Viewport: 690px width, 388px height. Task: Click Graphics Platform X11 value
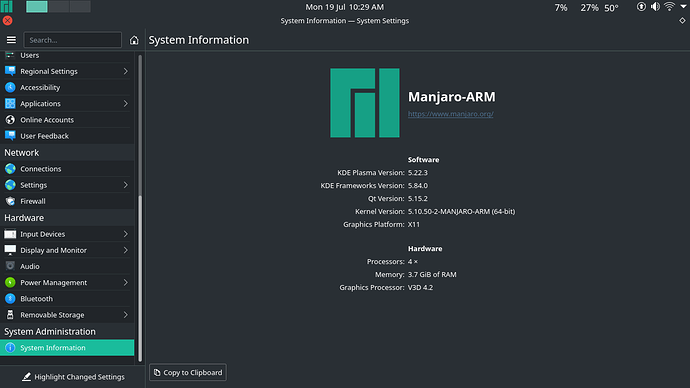point(414,224)
